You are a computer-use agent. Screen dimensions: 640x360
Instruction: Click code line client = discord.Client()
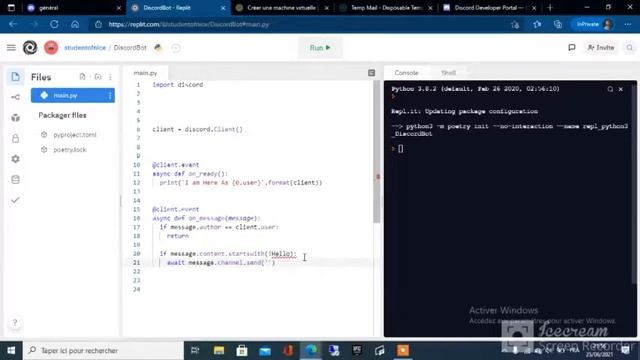pyautogui.click(x=198, y=129)
